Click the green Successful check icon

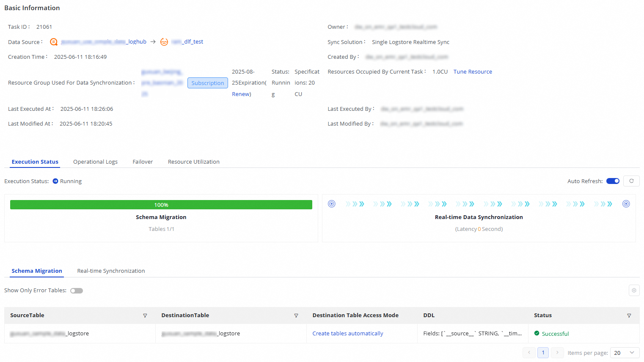537,333
